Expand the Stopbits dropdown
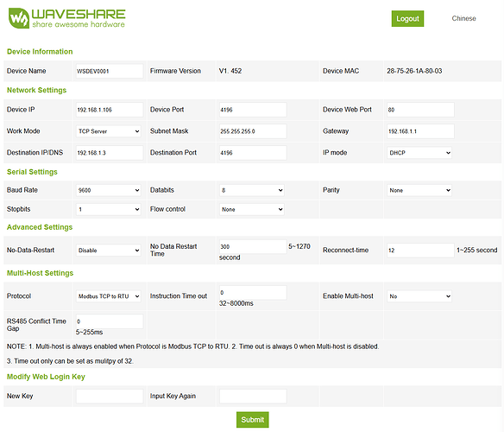504x432 pixels. click(109, 209)
